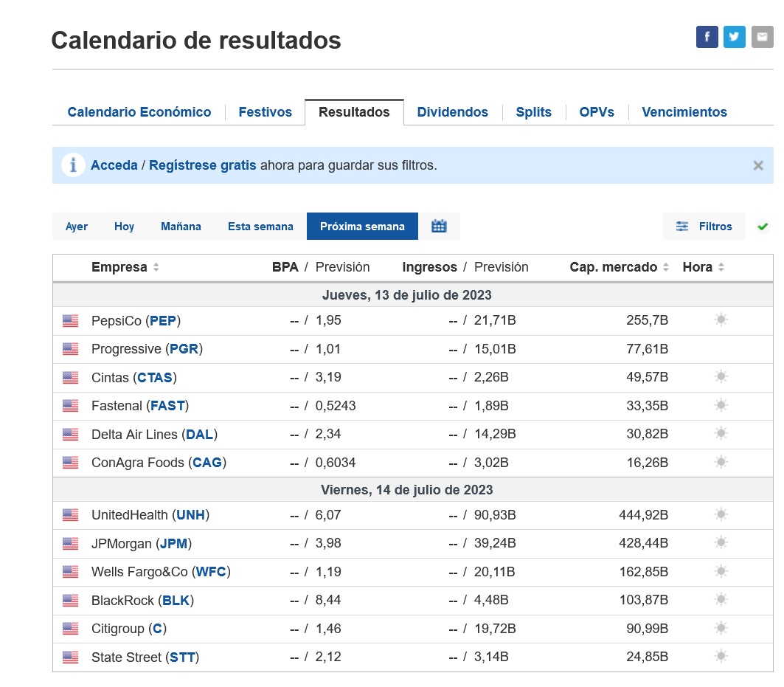Open the WFC ticker link
This screenshot has width=784, height=687.
pyautogui.click(x=211, y=572)
